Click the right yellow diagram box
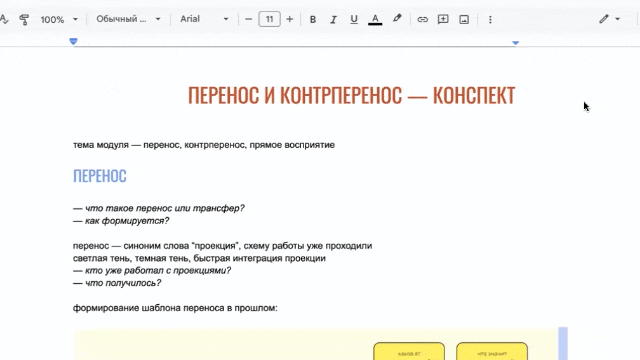640x360 pixels. pyautogui.click(x=492, y=351)
